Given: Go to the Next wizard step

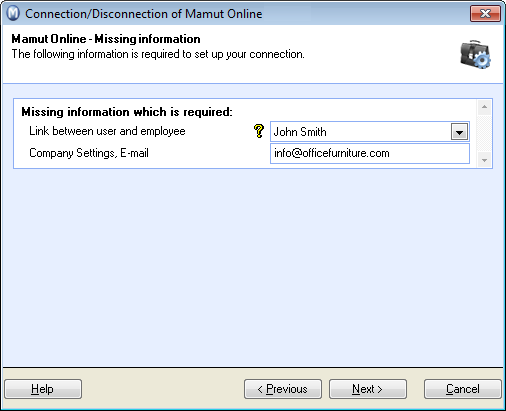Looking at the screenshot, I should pos(368,389).
